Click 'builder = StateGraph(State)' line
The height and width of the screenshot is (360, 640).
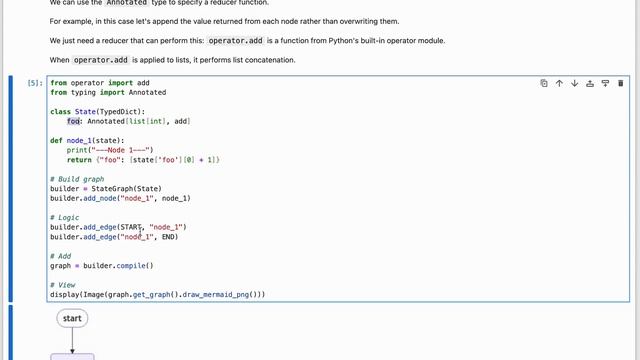pos(106,189)
